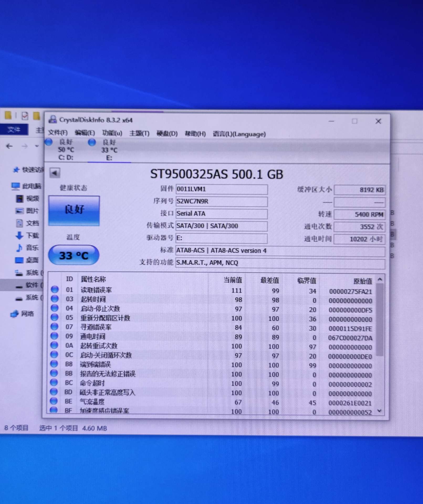The image size is (423, 504).
Task: Click the 10202 小时 power-on hours field
Action: pyautogui.click(x=360, y=239)
